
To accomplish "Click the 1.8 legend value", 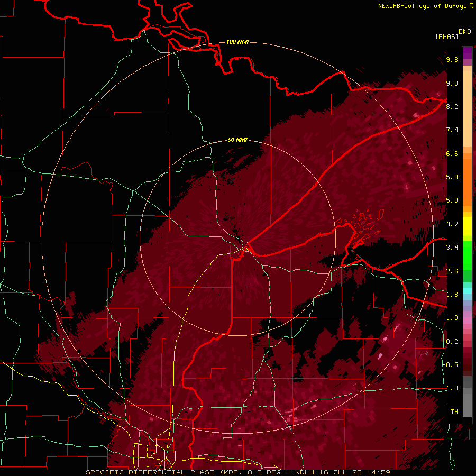I will click(452, 294).
